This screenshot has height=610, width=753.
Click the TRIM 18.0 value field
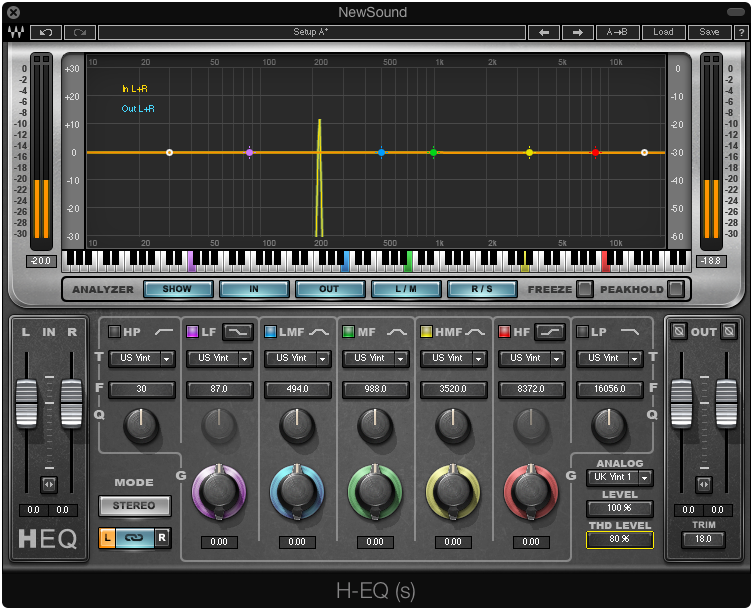(x=704, y=539)
